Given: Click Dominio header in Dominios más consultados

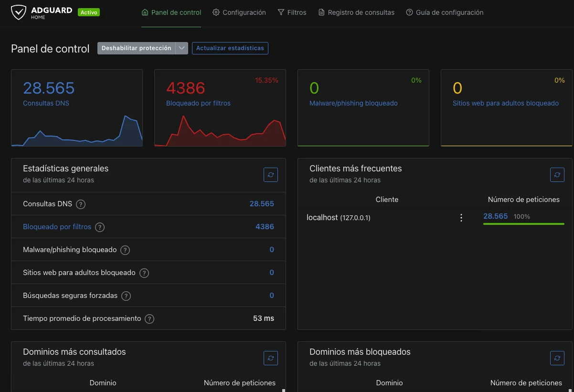Looking at the screenshot, I should coord(103,383).
